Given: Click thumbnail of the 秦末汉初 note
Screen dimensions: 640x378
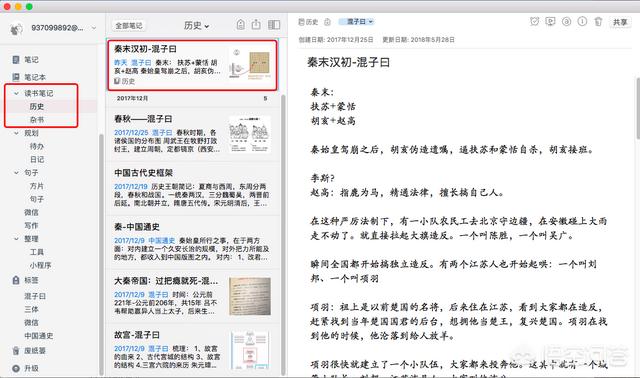Looking at the screenshot, I should click(250, 64).
